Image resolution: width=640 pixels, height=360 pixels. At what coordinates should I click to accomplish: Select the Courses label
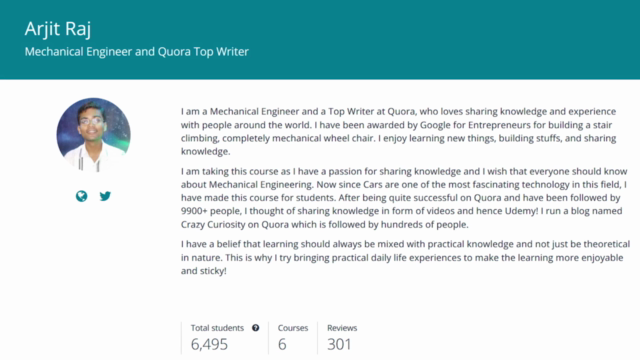tap(293, 328)
